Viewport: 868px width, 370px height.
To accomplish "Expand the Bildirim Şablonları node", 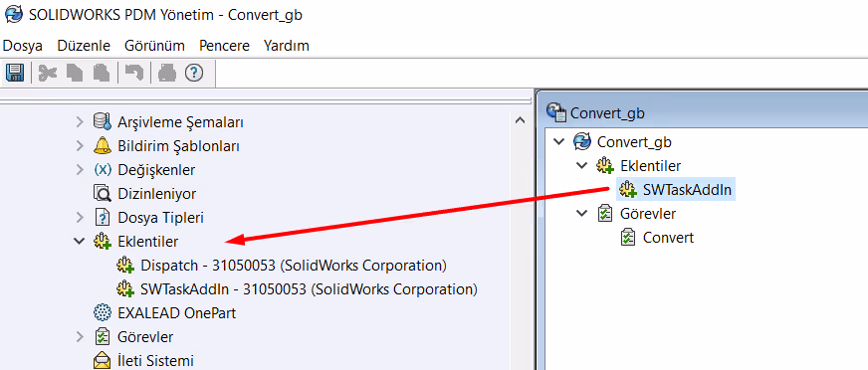I will click(80, 146).
